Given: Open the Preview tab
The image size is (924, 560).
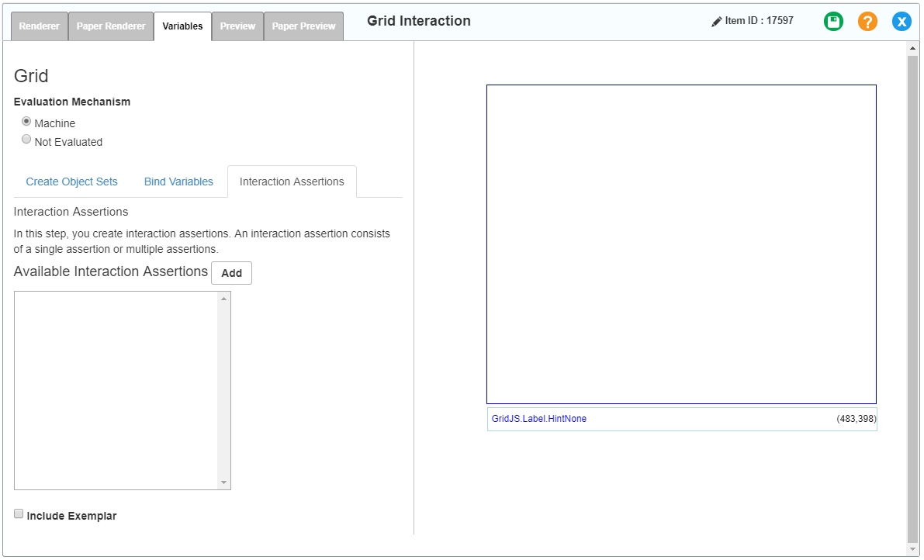Looking at the screenshot, I should 237,26.
